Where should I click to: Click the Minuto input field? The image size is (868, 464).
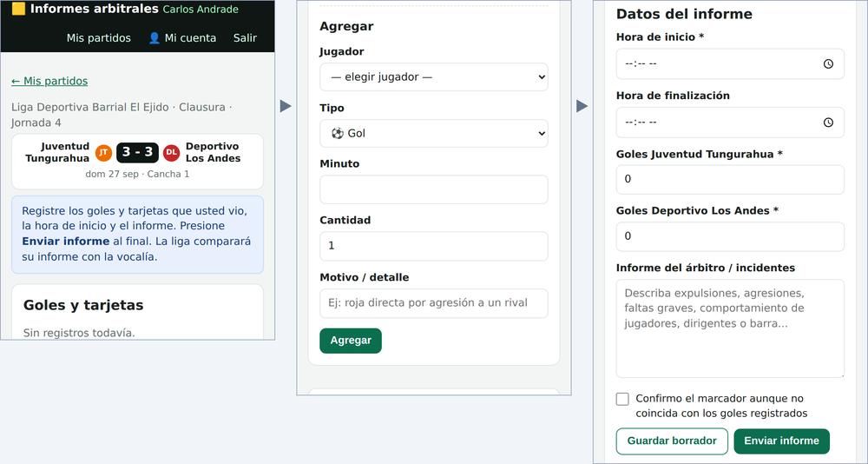[433, 189]
